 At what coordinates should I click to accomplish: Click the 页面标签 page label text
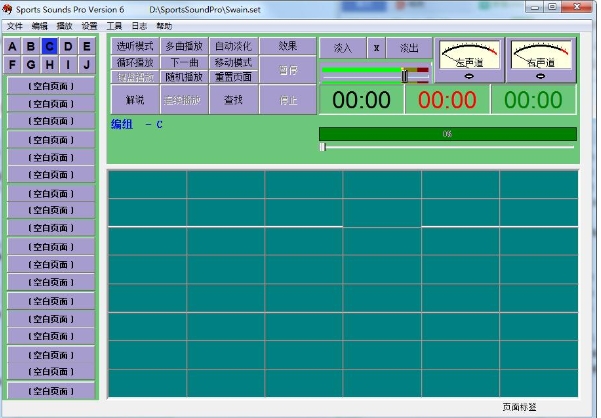[x=519, y=407]
